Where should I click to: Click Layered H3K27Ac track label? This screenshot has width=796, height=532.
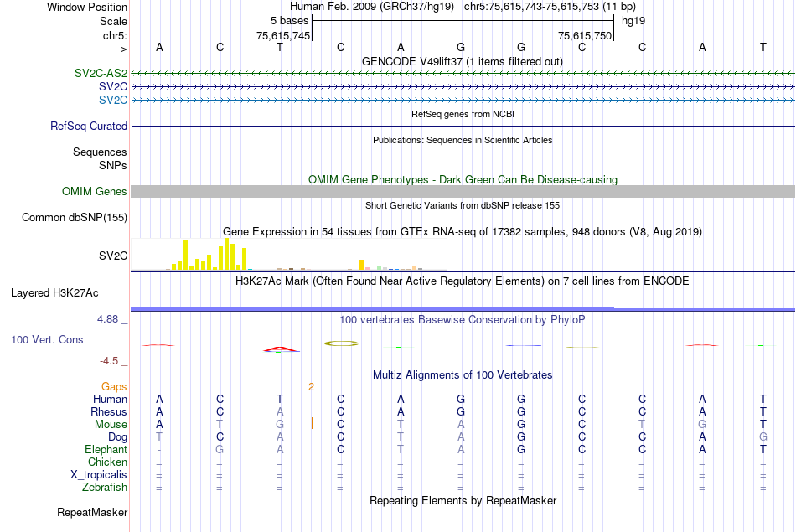pyautogui.click(x=54, y=293)
